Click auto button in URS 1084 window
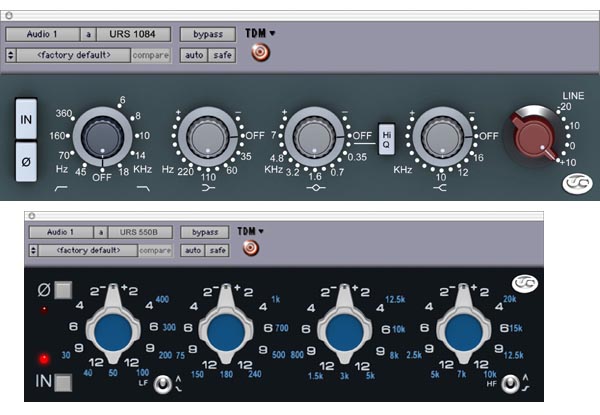This screenshot has width=600, height=415. coord(194,55)
